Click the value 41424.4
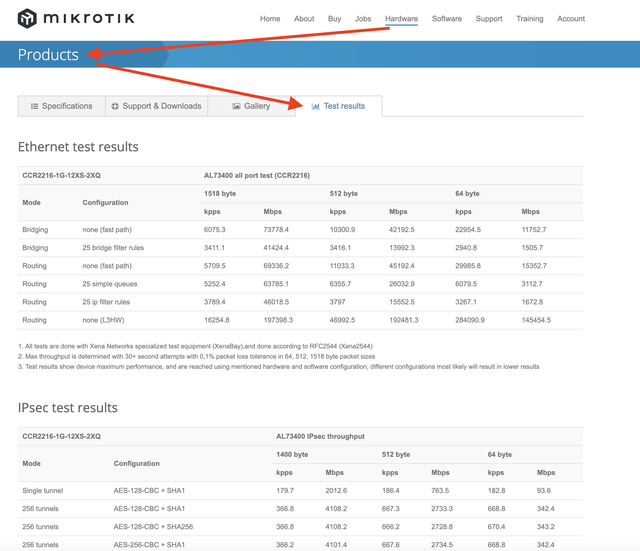The width and height of the screenshot is (640, 551). (x=276, y=248)
